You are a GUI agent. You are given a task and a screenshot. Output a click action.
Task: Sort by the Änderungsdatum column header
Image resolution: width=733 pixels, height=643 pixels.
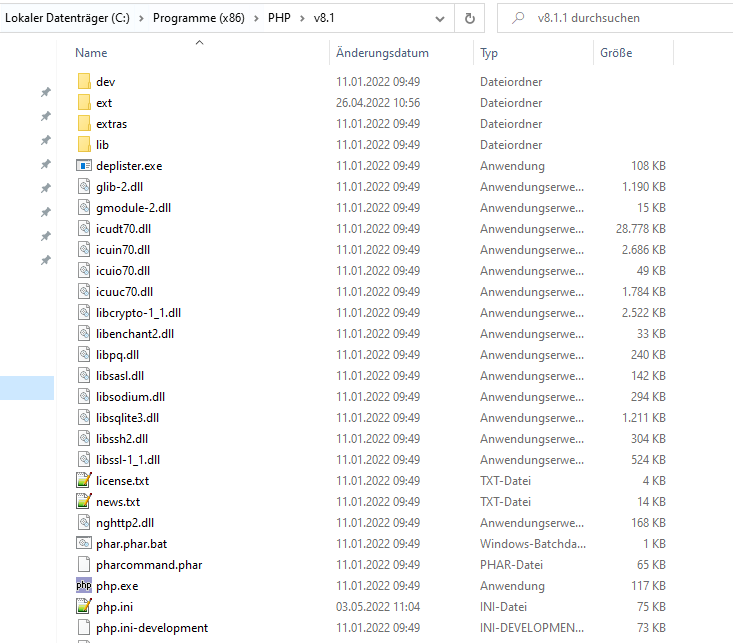click(382, 53)
